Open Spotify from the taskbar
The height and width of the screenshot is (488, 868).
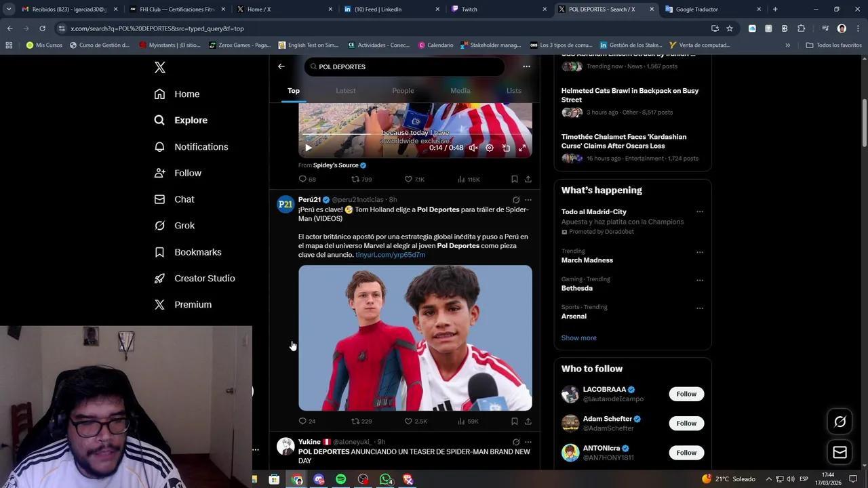click(341, 479)
